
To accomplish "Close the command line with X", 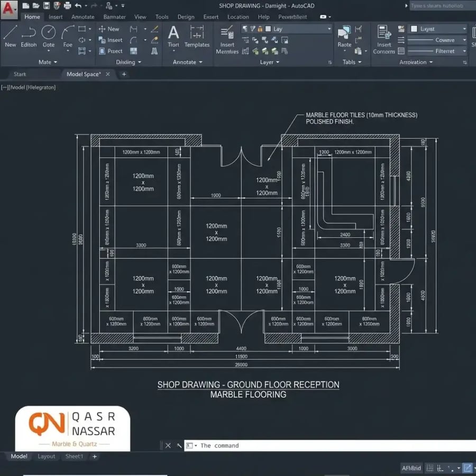I will (168, 445).
